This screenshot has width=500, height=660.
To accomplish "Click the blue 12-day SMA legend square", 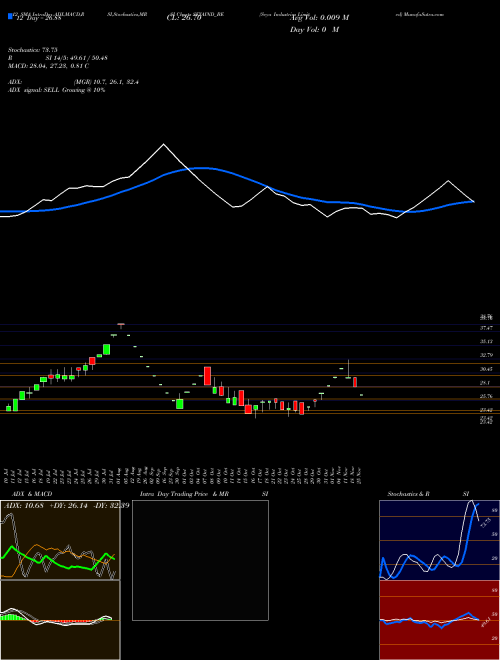I will coord(10,16).
